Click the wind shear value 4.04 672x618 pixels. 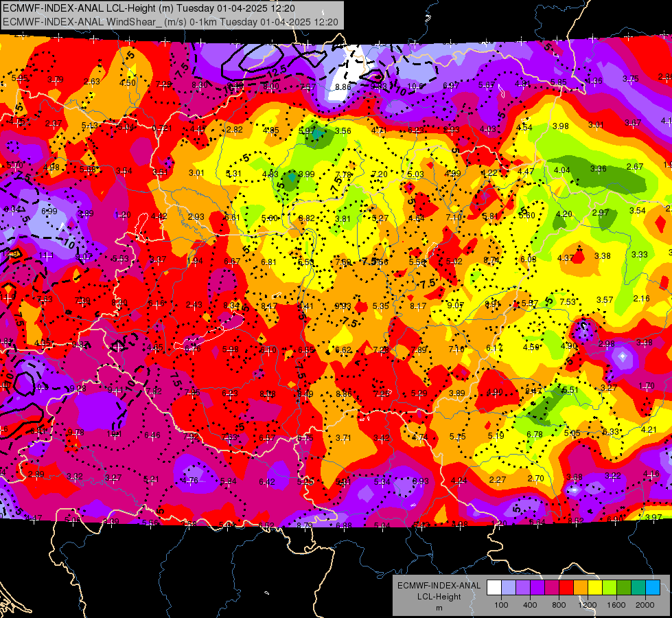(x=562, y=170)
